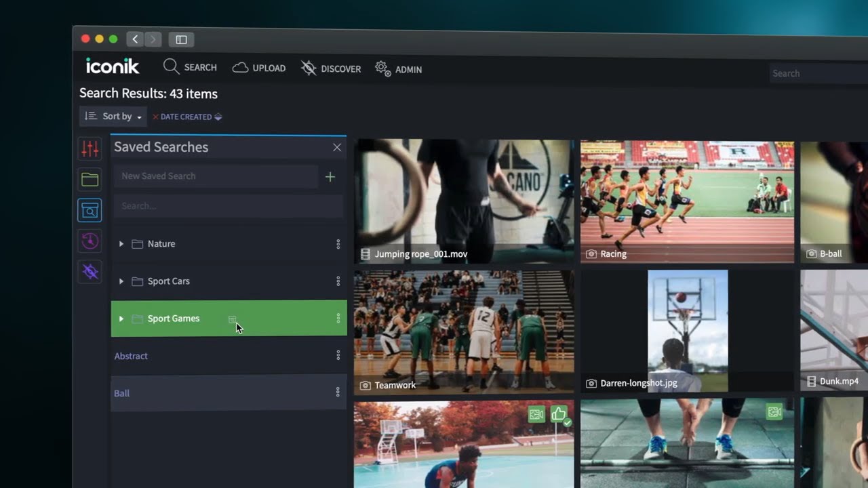The image size is (868, 488).
Task: Expand the Sport Games folder
Action: tap(121, 319)
